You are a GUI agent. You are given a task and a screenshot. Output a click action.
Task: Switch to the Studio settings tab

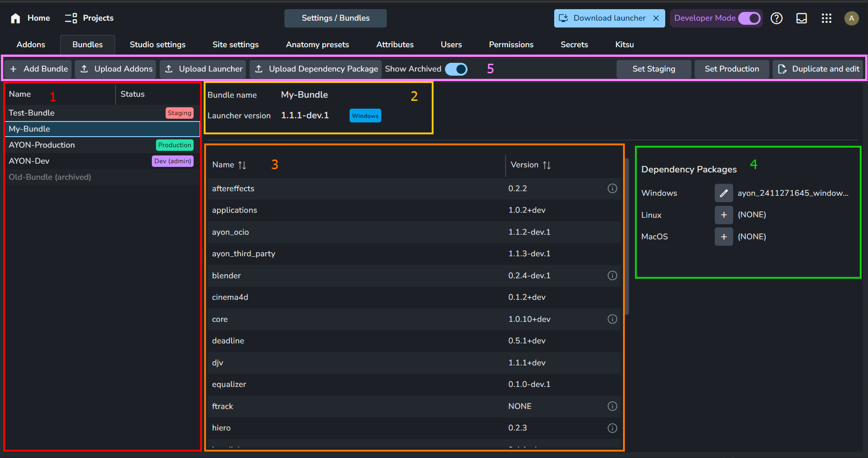(x=157, y=44)
